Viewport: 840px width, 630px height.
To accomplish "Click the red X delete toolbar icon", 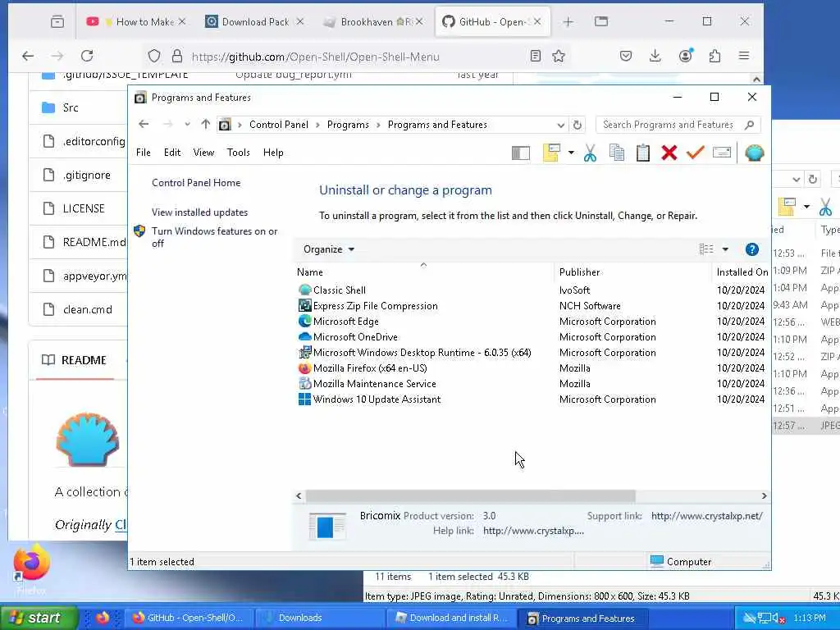I will [669, 153].
